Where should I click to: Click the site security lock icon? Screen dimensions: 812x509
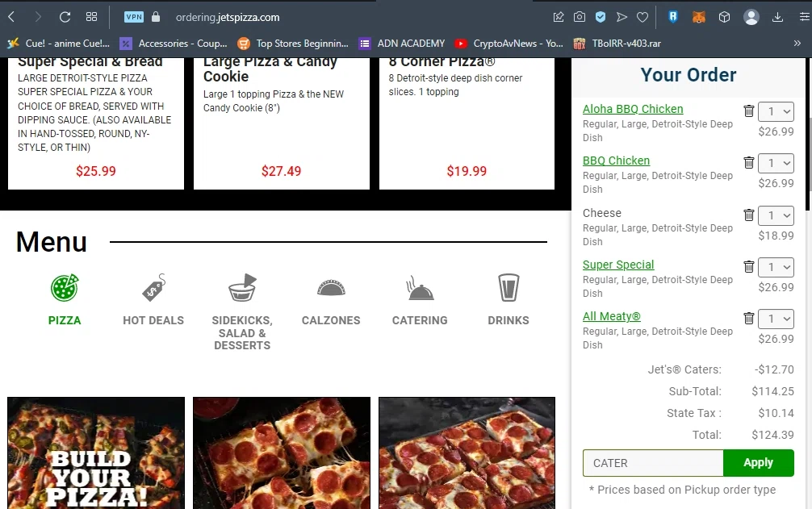click(156, 17)
